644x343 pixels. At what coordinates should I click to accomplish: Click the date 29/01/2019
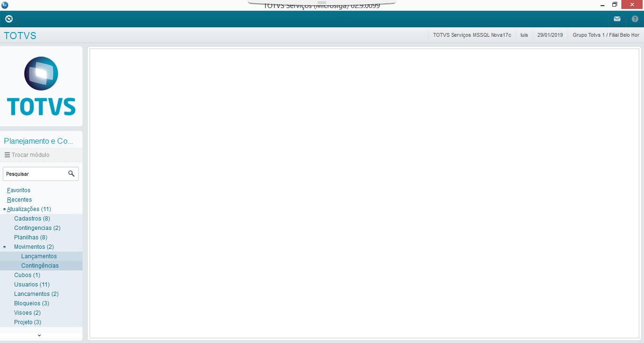(x=550, y=35)
